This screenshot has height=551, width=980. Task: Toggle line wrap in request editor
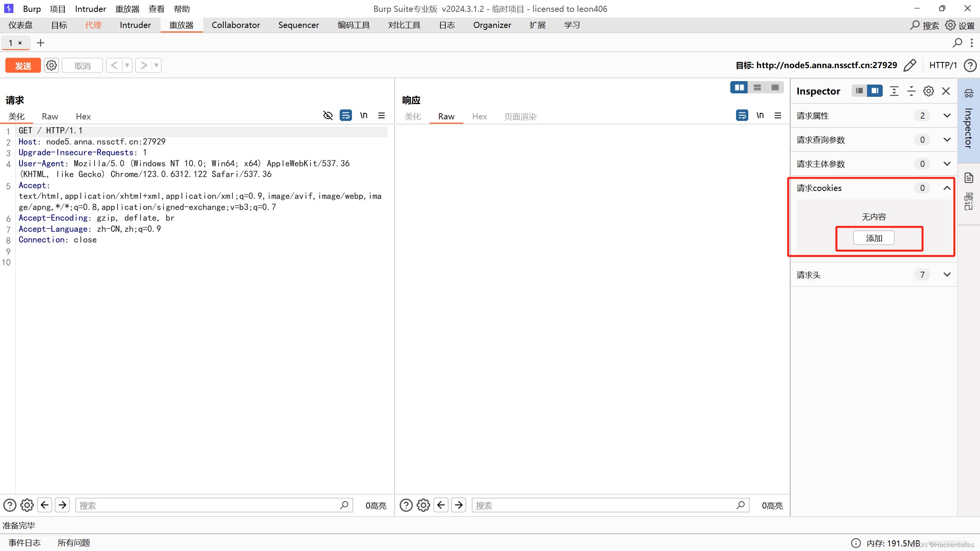pyautogui.click(x=345, y=116)
